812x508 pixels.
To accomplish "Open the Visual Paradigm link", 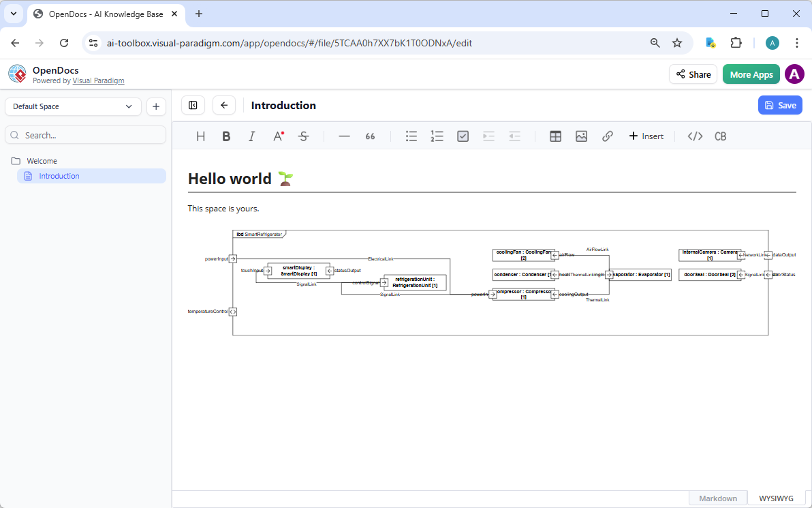I will click(98, 80).
